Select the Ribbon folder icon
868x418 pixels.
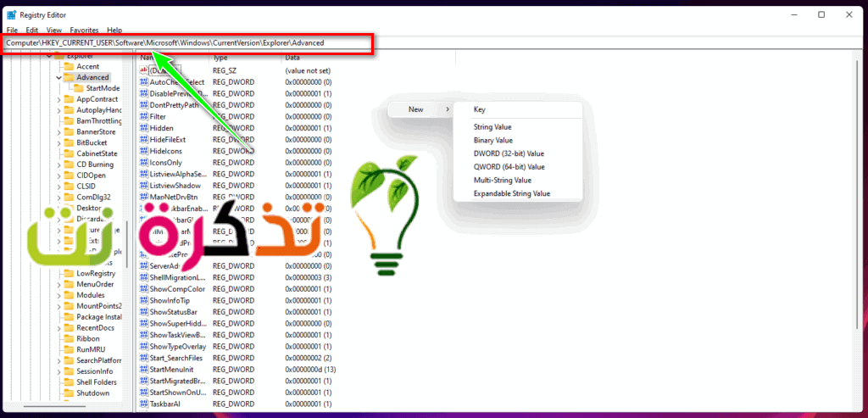69,339
